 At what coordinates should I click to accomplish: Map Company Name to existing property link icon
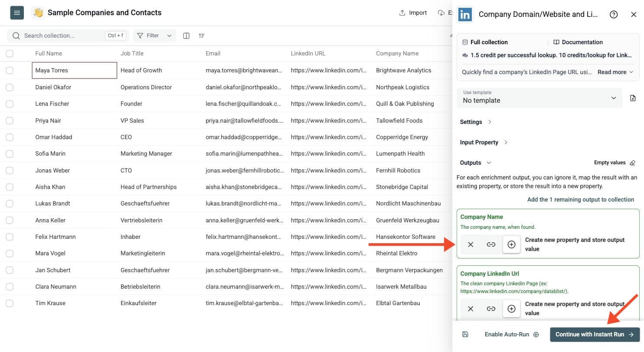(x=491, y=244)
